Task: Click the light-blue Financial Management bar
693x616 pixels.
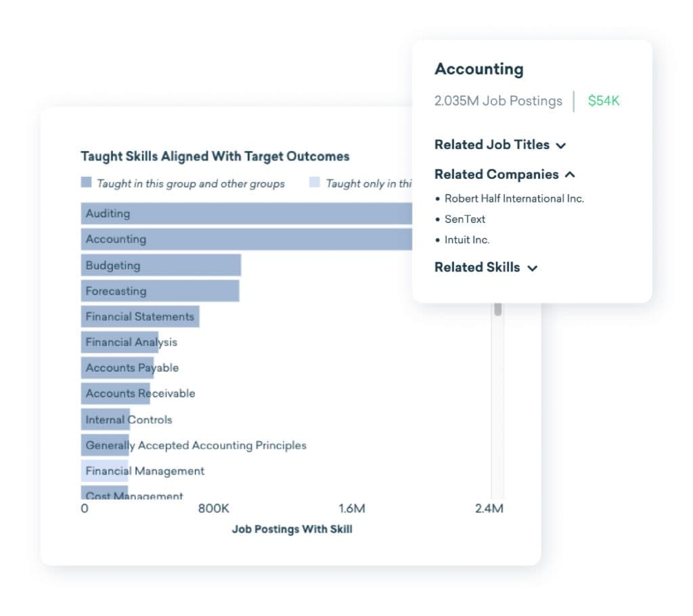Action: coord(105,471)
